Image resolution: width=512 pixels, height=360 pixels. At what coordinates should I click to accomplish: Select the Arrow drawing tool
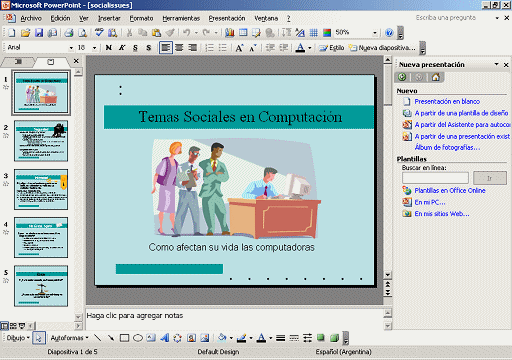point(111,338)
